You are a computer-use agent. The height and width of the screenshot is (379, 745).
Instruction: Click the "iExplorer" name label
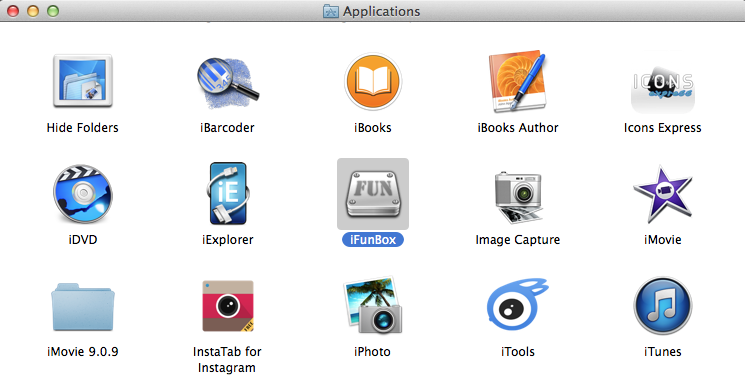coord(228,240)
